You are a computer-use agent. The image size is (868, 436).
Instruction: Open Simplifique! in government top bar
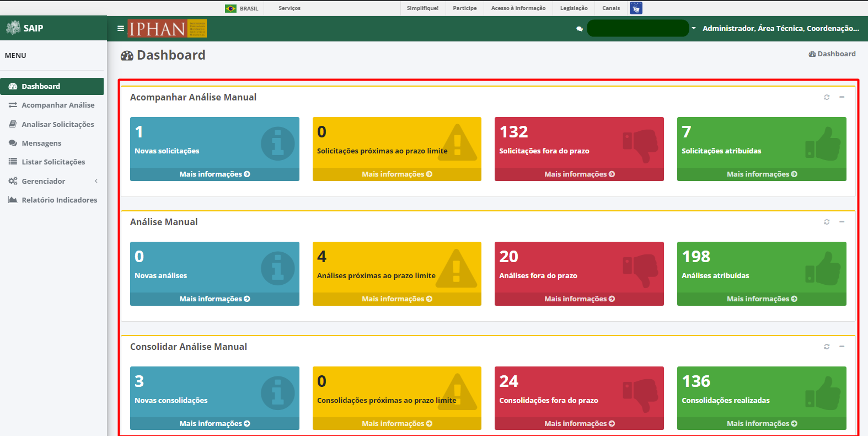pos(423,8)
